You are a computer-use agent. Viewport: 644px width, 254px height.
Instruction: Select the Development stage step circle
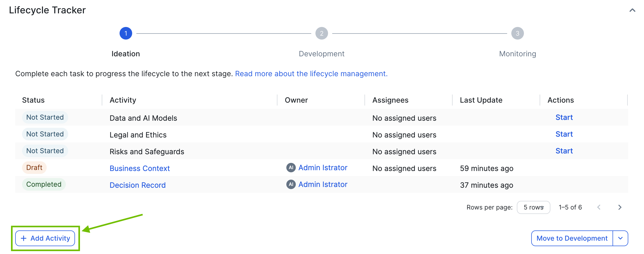pos(321,34)
